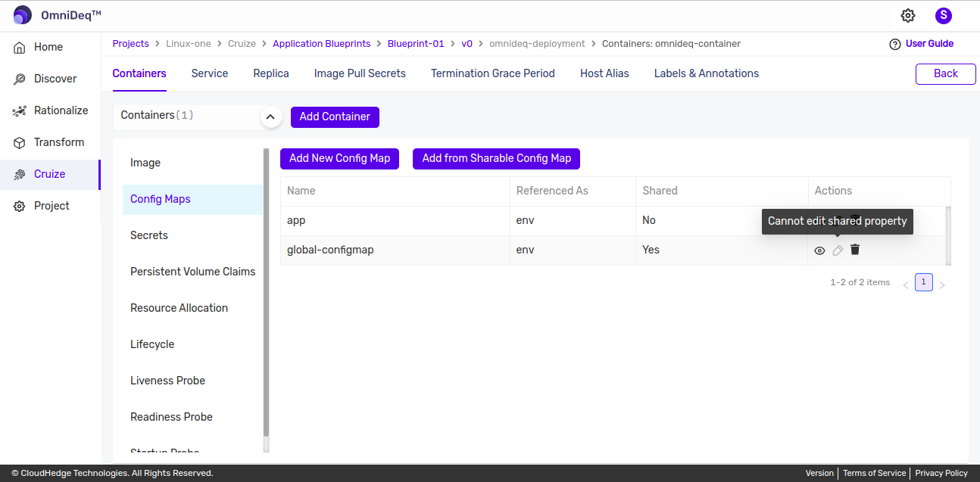The width and height of the screenshot is (980, 482).
Task: Click Cruize breadcrumb text
Action: click(x=242, y=44)
